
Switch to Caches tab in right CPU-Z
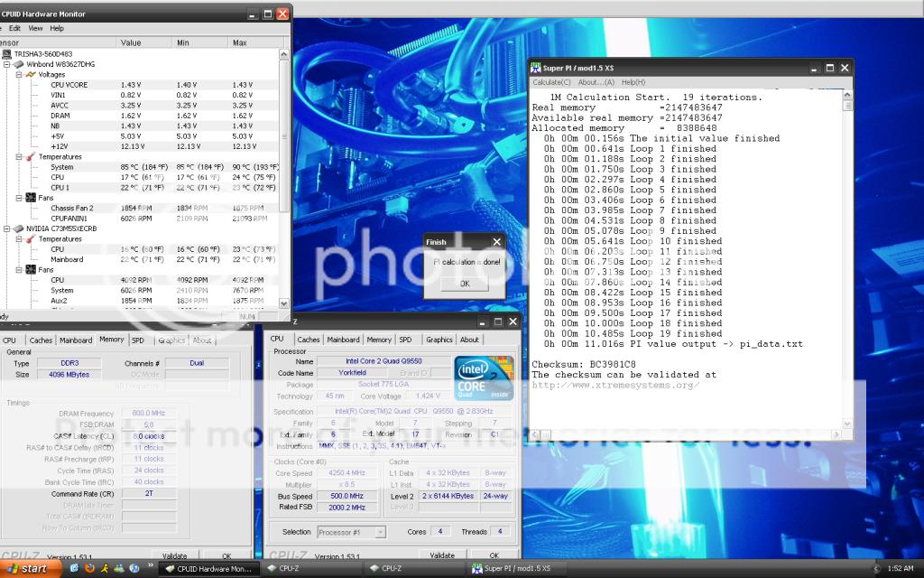tap(309, 340)
